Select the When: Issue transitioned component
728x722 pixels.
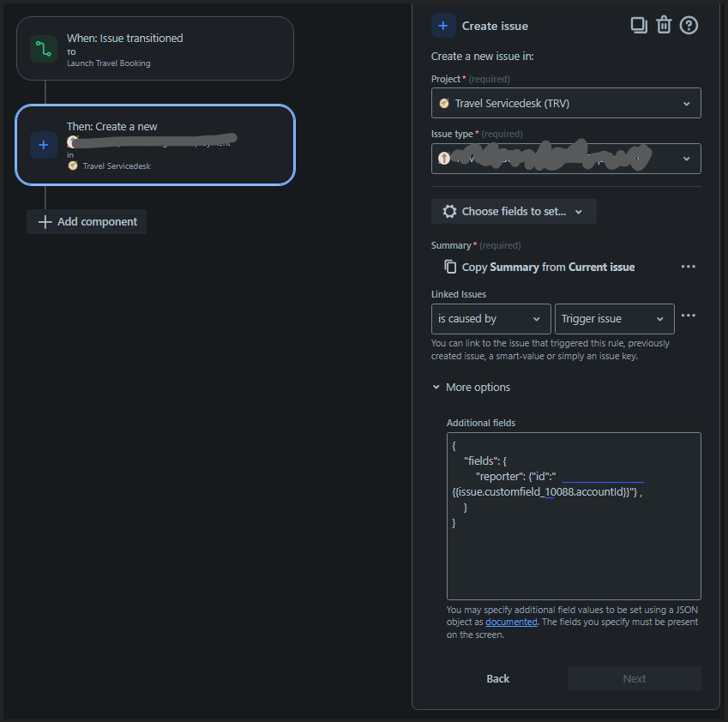coord(154,49)
